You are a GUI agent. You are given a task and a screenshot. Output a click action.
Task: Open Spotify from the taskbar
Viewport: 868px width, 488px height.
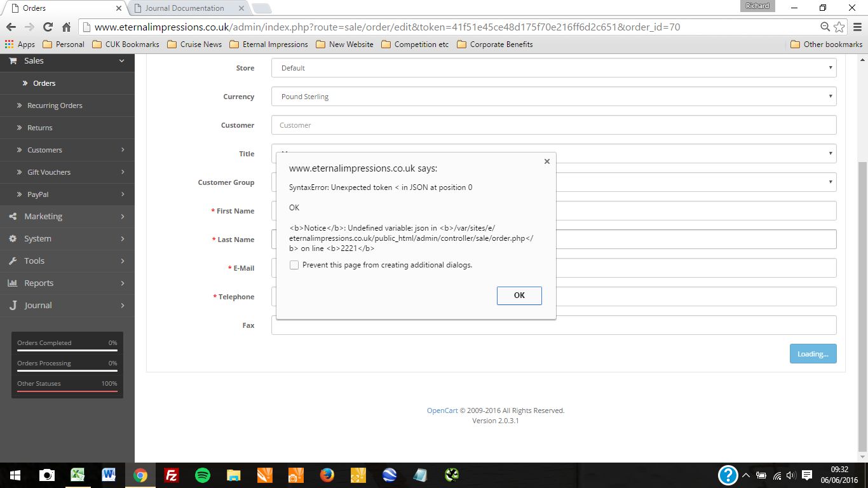[202, 475]
